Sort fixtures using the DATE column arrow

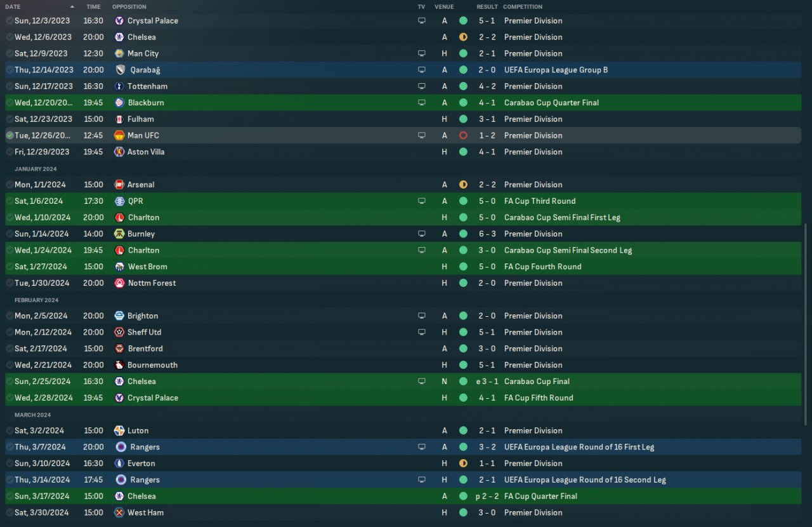[x=72, y=6]
